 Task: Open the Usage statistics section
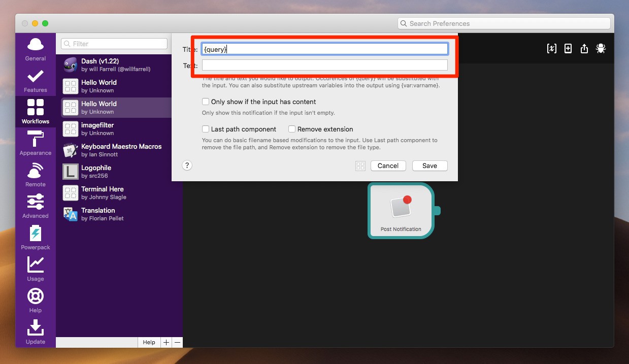[36, 270]
